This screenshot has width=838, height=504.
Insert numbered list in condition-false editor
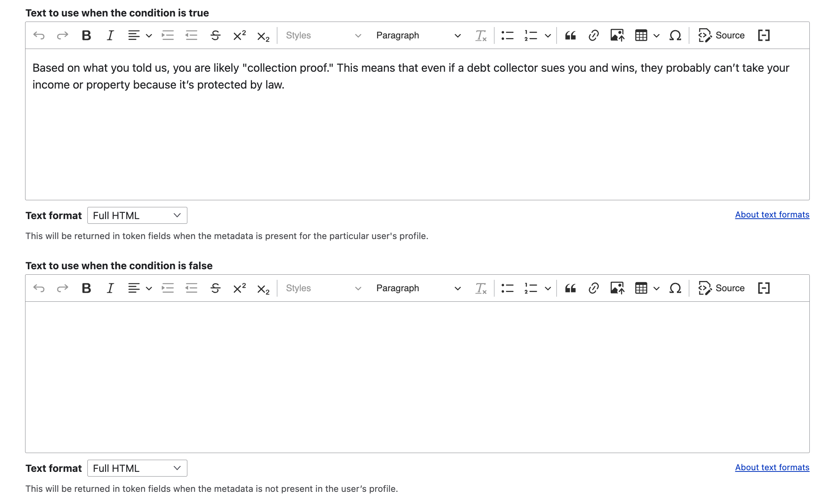[531, 288]
